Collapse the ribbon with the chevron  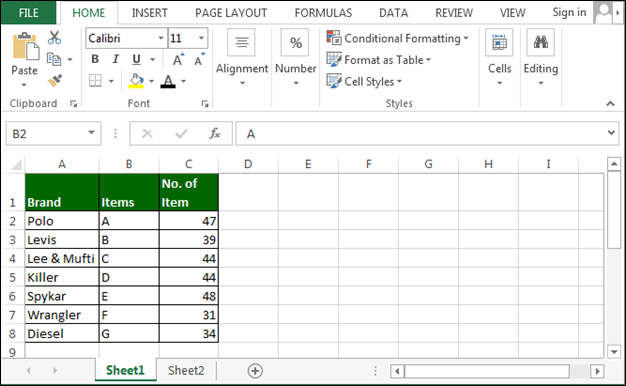pos(610,104)
